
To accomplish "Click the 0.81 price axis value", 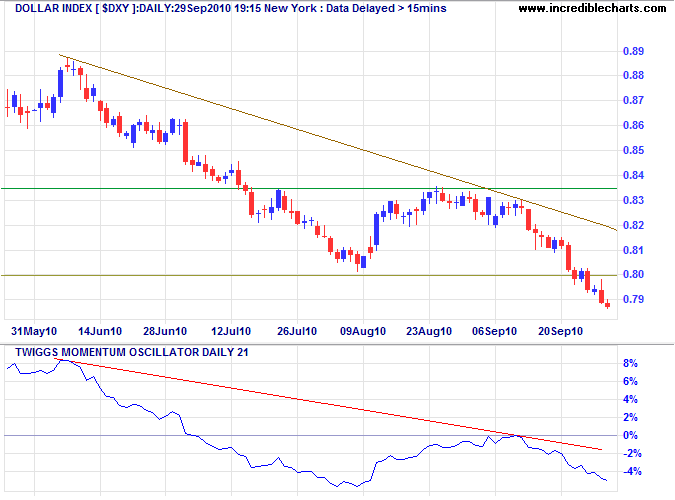I will [x=633, y=250].
